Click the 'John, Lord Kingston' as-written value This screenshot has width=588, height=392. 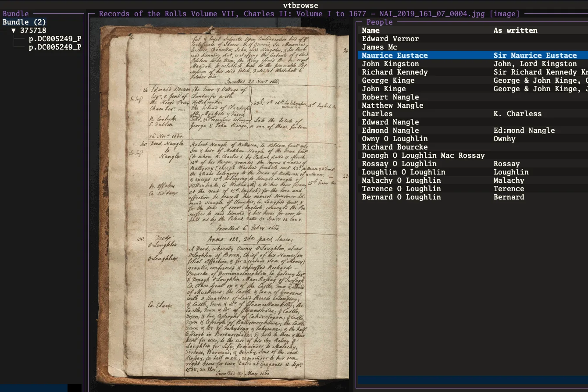(x=535, y=64)
